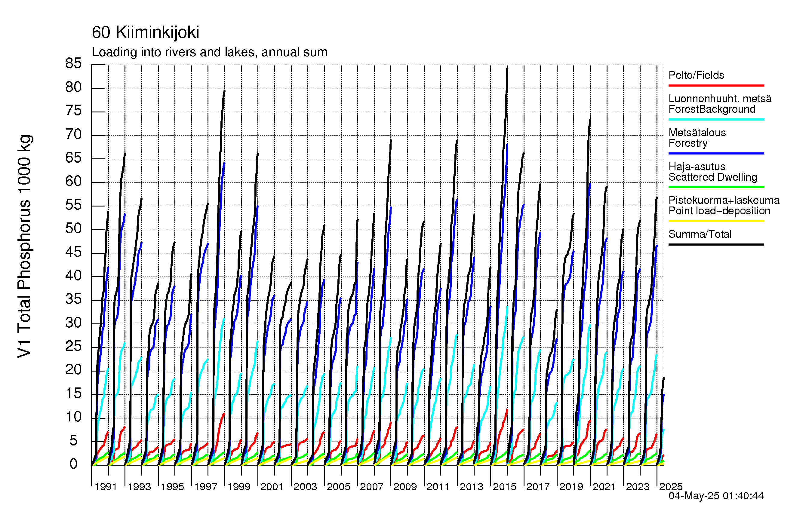
Task: Click the y-axis value 40
Action: (73, 276)
